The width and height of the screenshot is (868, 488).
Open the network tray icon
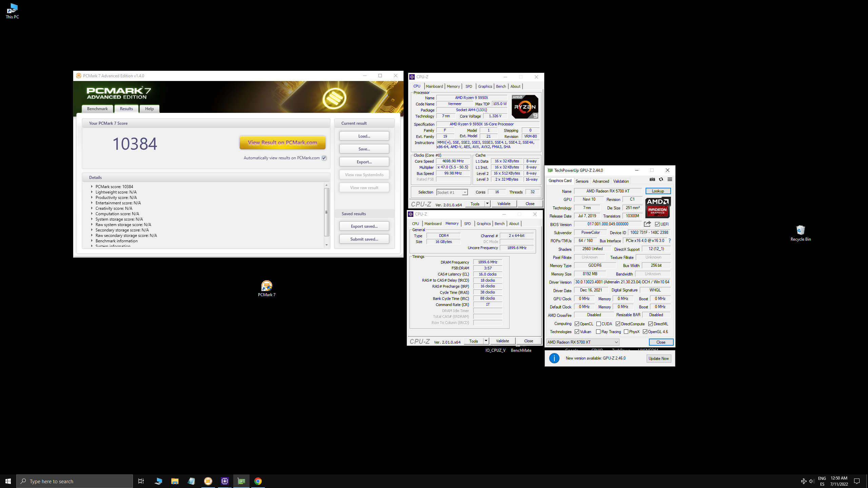click(803, 481)
